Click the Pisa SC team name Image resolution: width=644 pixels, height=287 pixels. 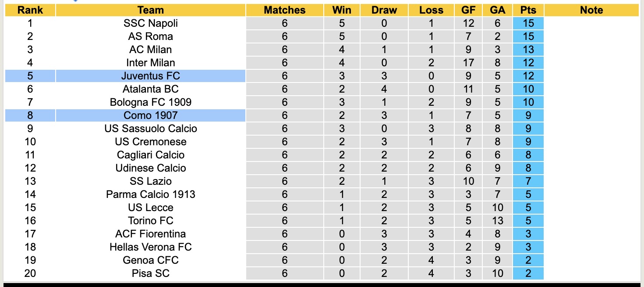point(150,273)
